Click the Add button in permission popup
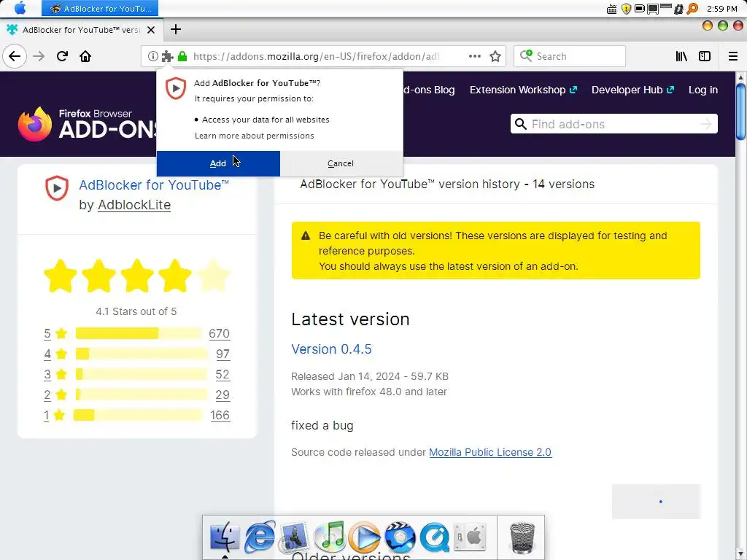This screenshot has width=747, height=560. pos(218,163)
